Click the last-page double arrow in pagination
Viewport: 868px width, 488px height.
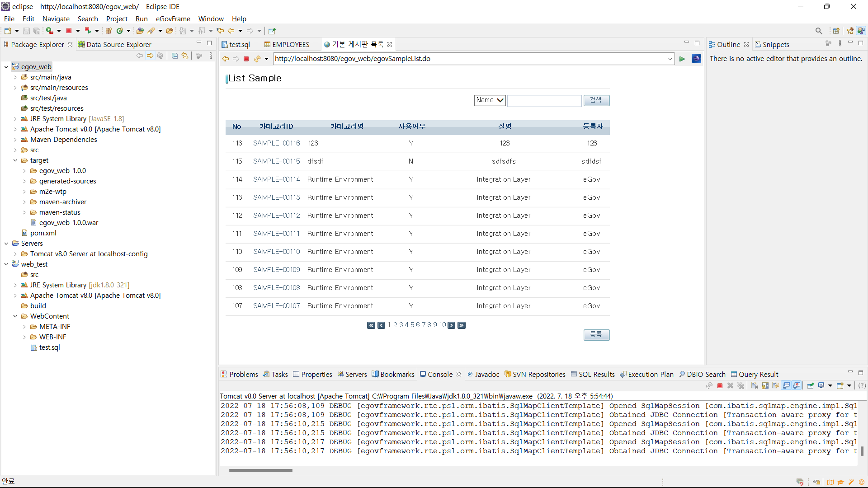point(462,325)
